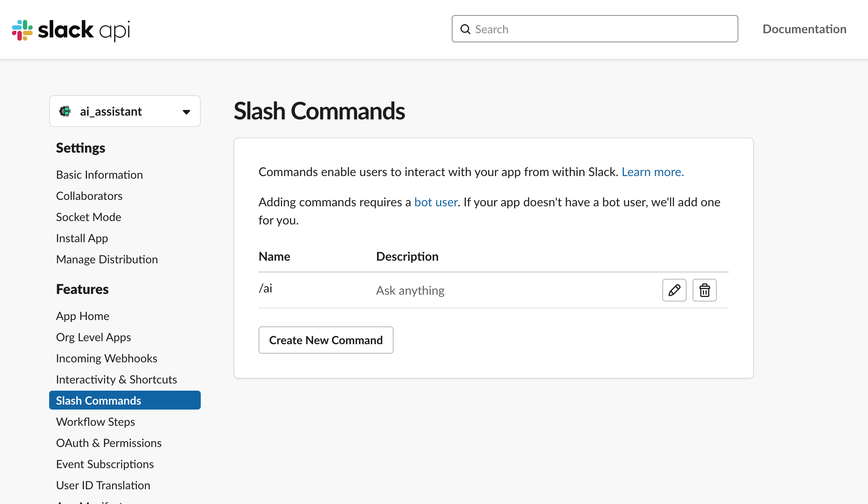Open the Documentation link
The image size is (868, 504).
[x=804, y=29]
